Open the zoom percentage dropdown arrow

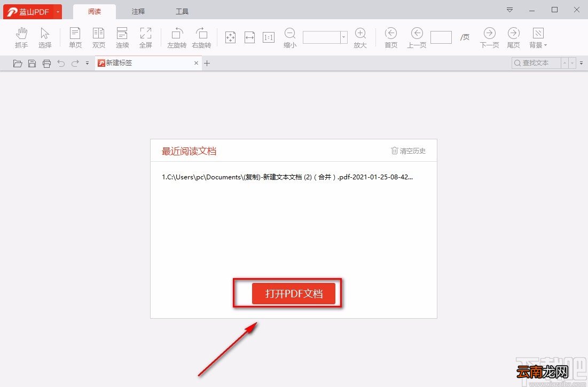[343, 37]
